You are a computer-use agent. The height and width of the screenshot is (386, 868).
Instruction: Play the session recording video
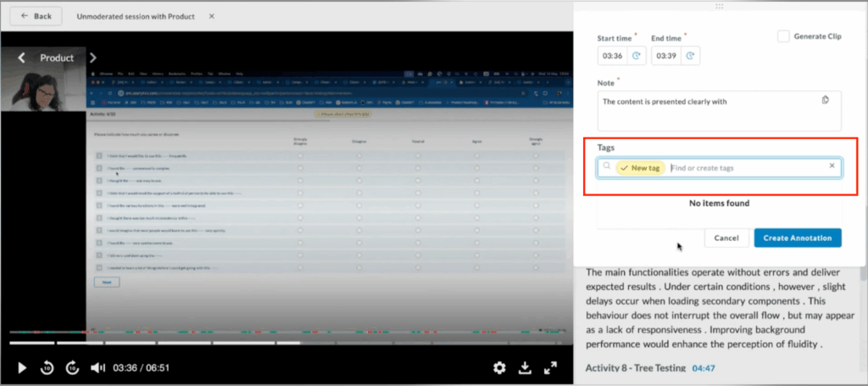point(23,367)
